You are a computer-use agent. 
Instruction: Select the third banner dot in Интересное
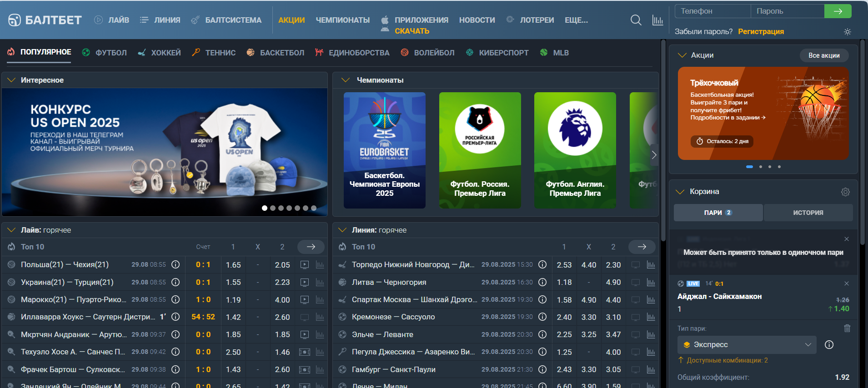point(281,208)
